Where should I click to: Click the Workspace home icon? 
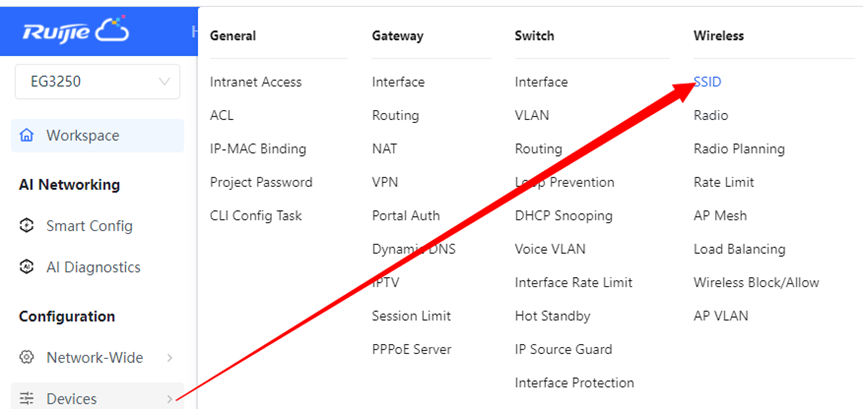click(27, 136)
